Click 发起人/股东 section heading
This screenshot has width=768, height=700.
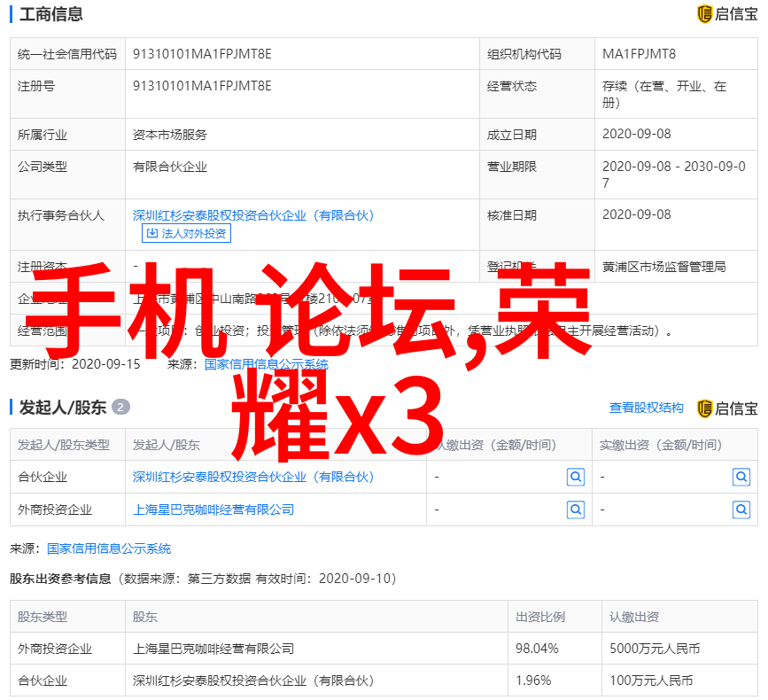tap(63, 407)
